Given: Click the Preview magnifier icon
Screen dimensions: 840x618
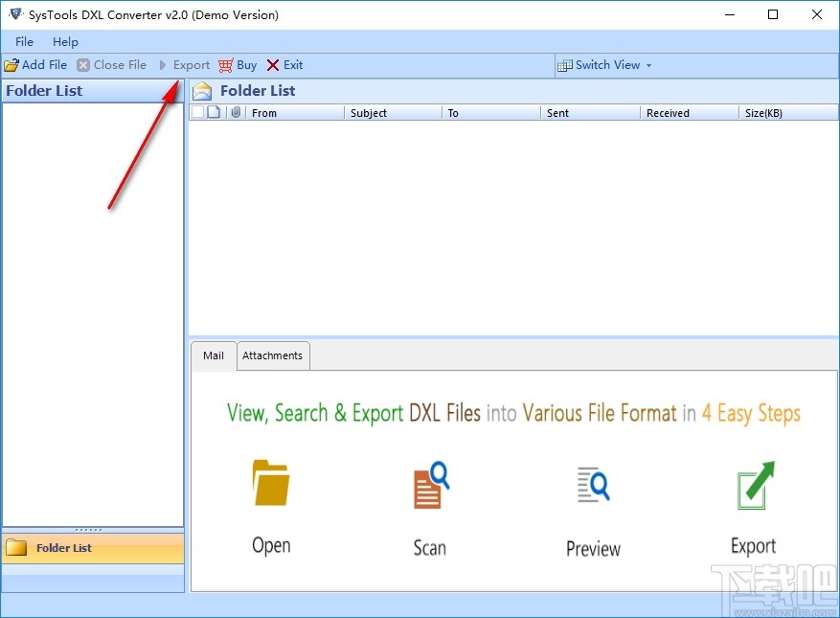Looking at the screenshot, I should 593,485.
